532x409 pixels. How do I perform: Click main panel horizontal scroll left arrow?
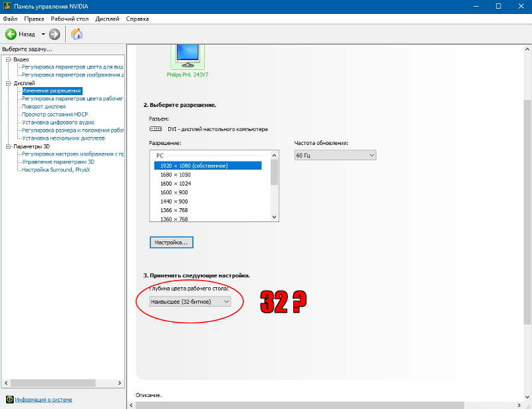[x=132, y=405]
